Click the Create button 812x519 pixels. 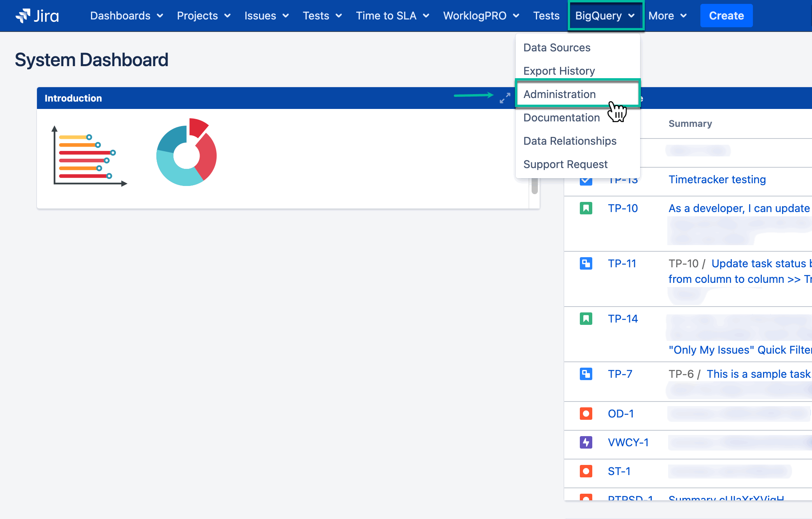726,16
